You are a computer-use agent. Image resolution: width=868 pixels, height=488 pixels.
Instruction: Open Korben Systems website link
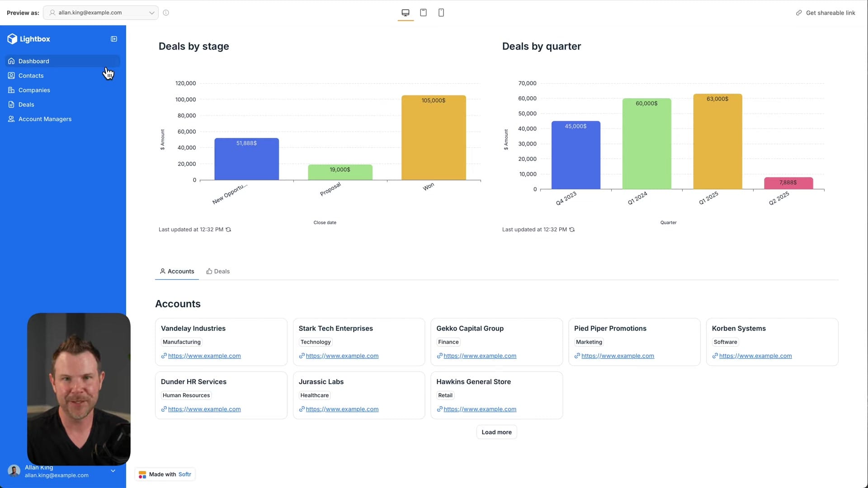pyautogui.click(x=755, y=356)
